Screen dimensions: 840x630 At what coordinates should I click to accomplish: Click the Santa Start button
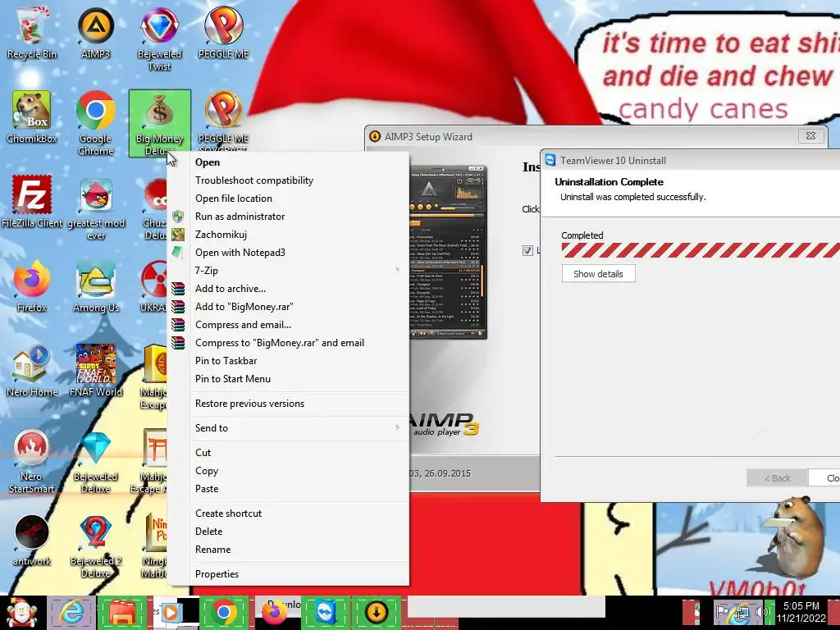21,613
